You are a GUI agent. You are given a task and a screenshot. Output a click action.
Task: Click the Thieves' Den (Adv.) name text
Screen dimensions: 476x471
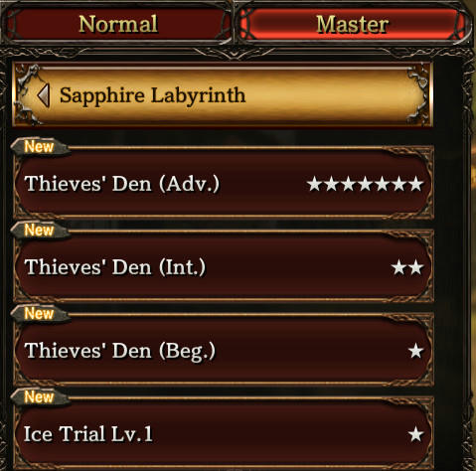point(121,184)
